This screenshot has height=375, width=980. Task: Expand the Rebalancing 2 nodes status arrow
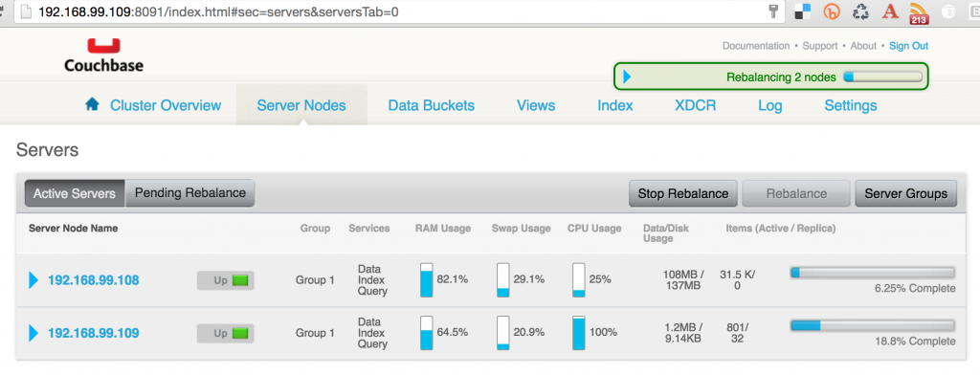(627, 77)
